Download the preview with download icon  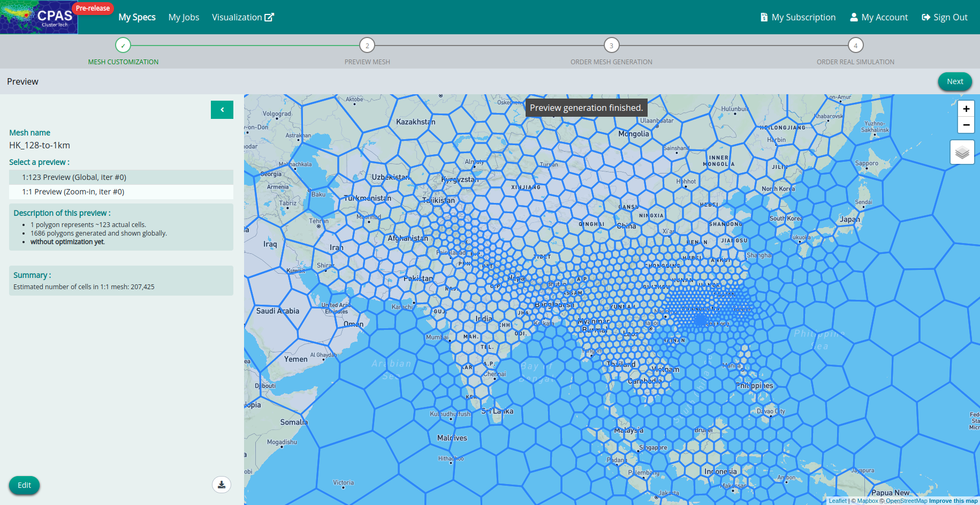point(222,485)
